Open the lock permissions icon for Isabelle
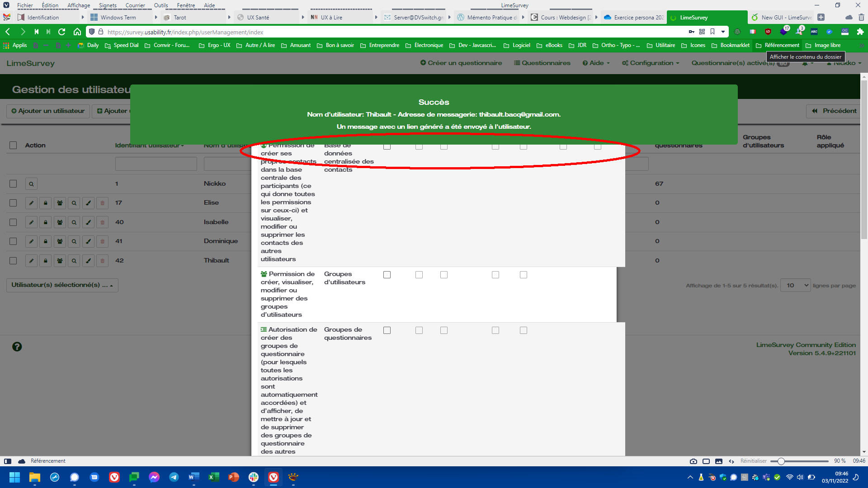The image size is (868, 488). pyautogui.click(x=46, y=222)
